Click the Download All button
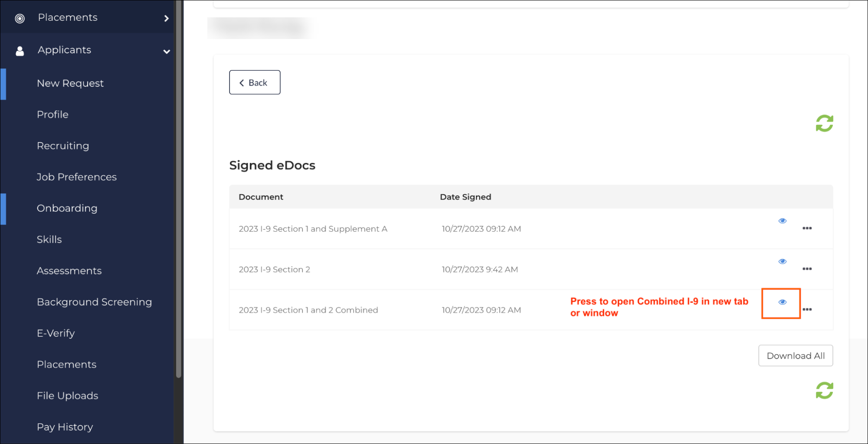The height and width of the screenshot is (444, 868). coord(795,356)
